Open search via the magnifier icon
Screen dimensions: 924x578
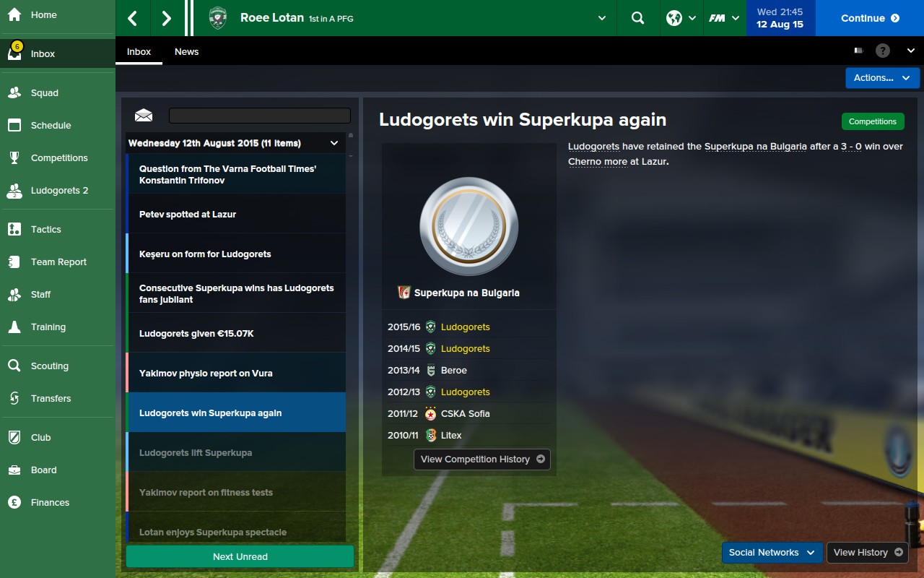[637, 18]
